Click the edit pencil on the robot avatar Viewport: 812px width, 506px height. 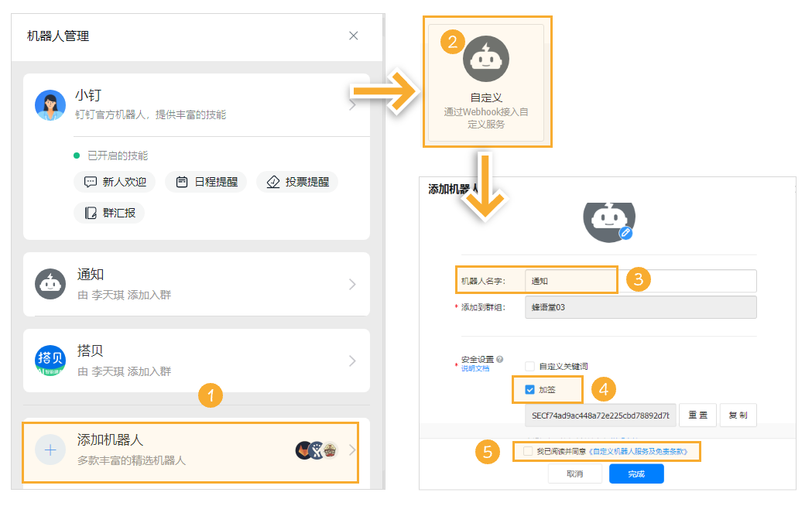[x=625, y=232]
